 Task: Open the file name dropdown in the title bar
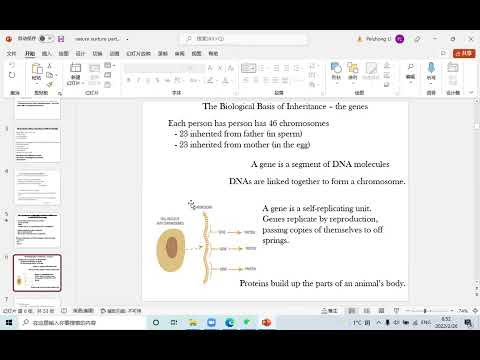(127, 39)
